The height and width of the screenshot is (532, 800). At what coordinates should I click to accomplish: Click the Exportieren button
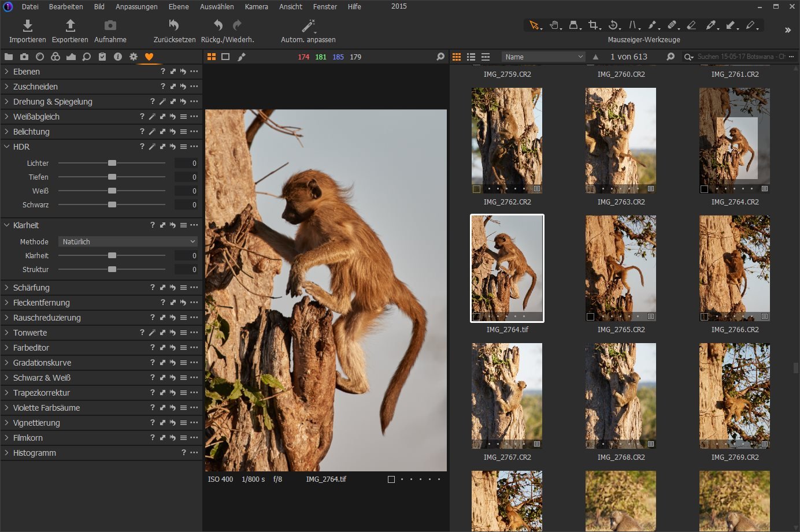pyautogui.click(x=70, y=31)
